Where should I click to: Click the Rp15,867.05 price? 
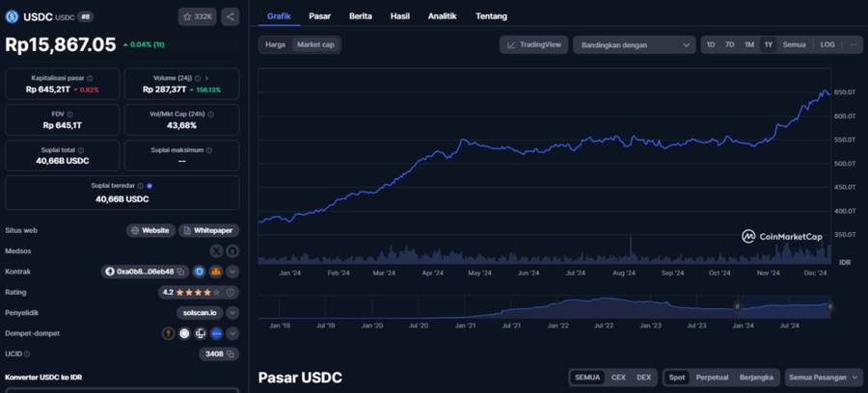point(61,44)
